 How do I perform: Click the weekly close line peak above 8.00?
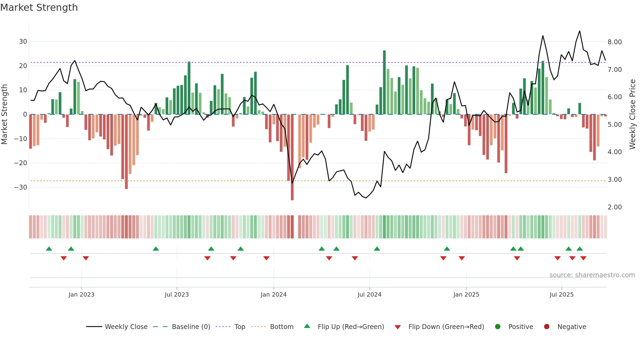click(580, 31)
